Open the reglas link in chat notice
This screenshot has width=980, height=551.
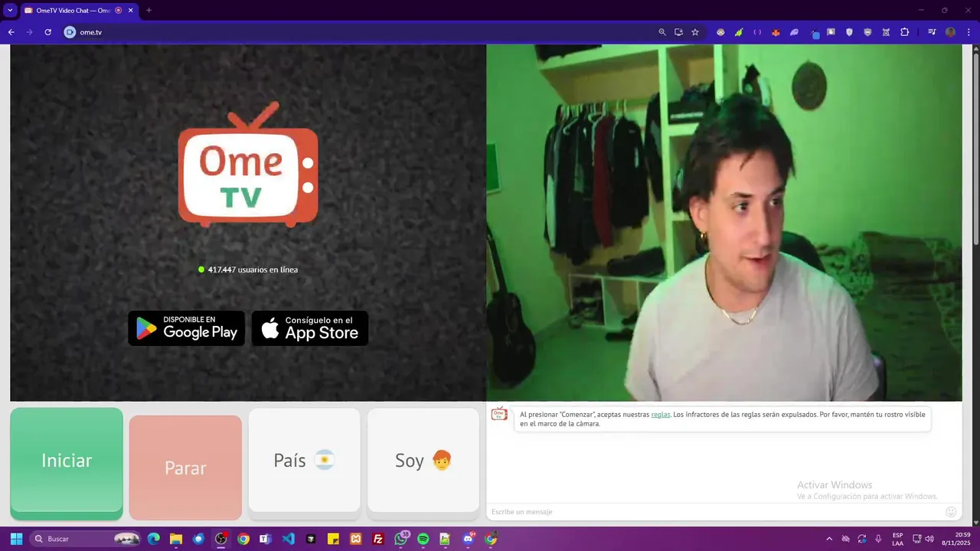click(661, 414)
